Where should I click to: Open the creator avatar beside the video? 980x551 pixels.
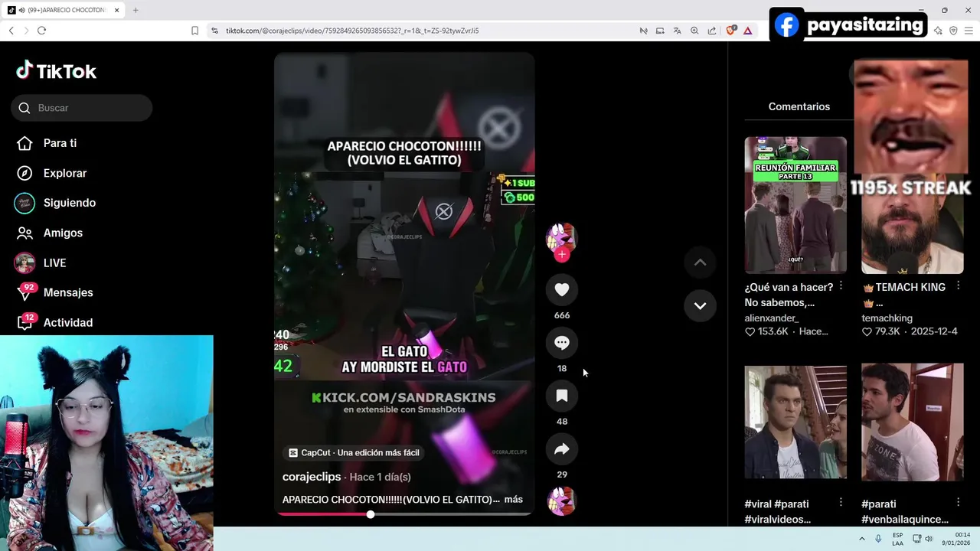click(x=561, y=238)
